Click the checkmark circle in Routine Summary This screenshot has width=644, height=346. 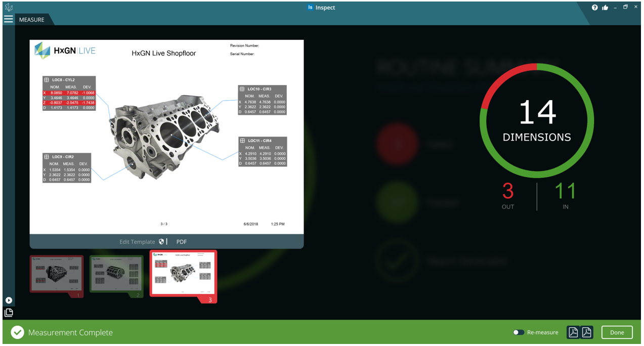click(x=397, y=261)
